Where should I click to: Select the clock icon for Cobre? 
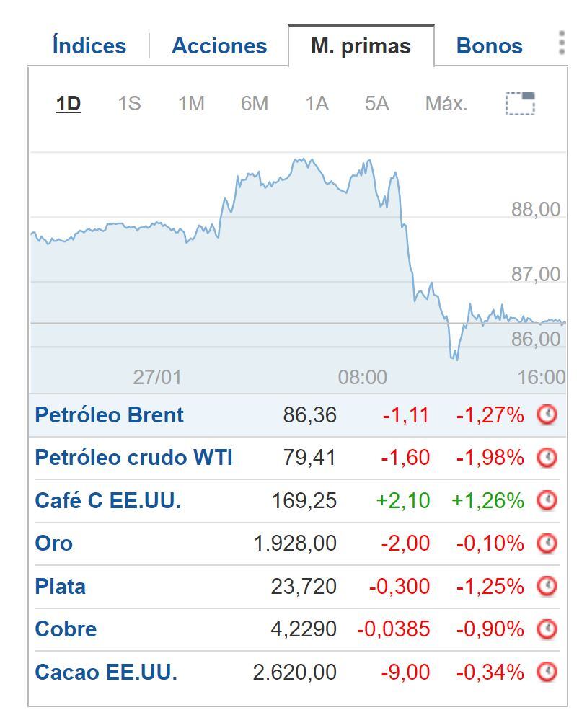[x=547, y=629]
